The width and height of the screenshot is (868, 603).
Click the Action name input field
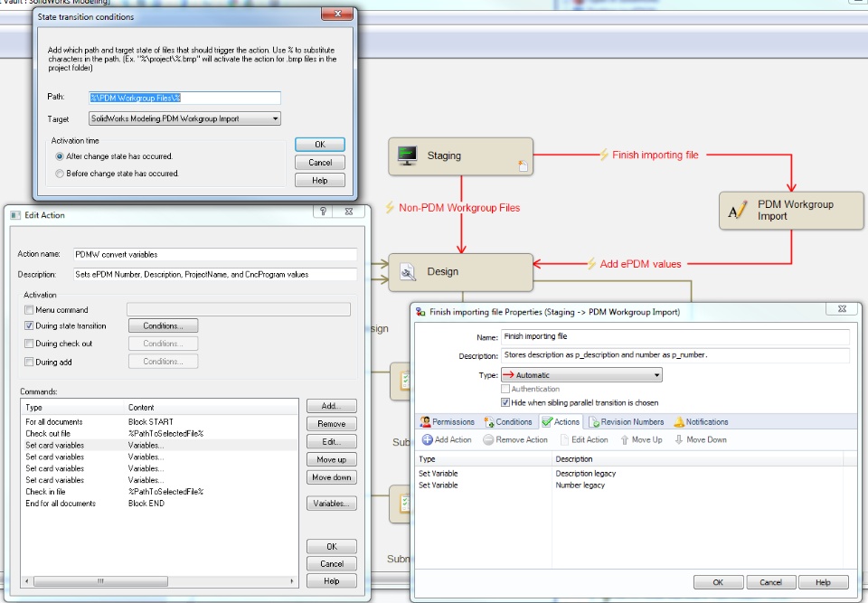215,255
